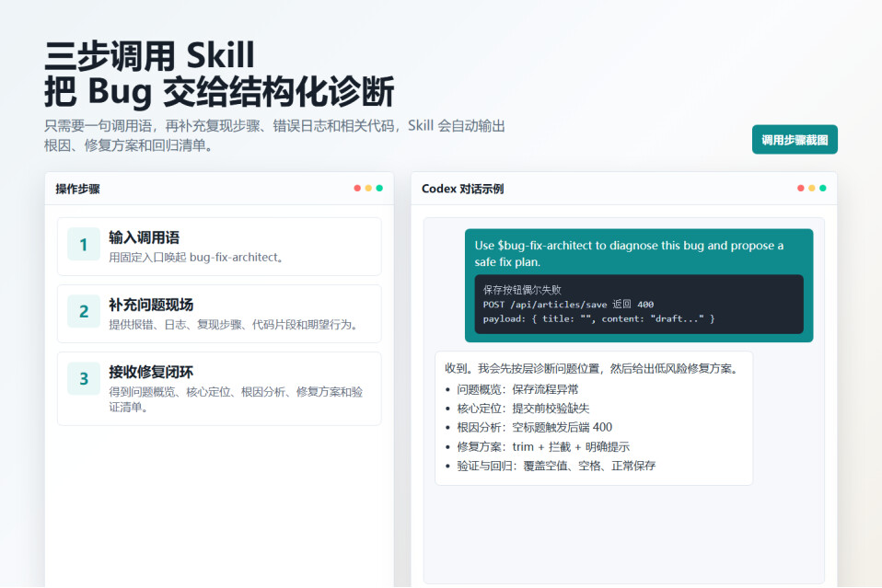This screenshot has height=588, width=882.
Task: Click bullet 问题概览：保存流程异常
Action: click(517, 389)
